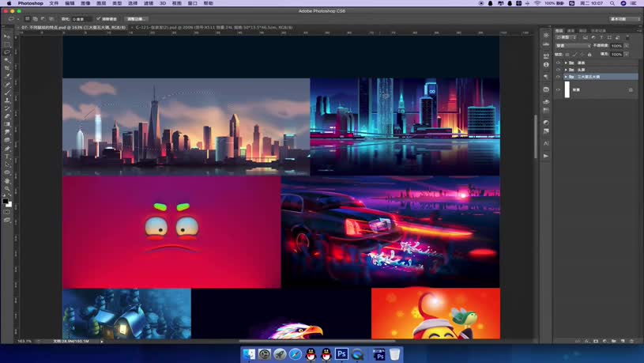Screen dimensions: 644x363
Task: Click Add to Selection mode icon
Action: (36, 19)
